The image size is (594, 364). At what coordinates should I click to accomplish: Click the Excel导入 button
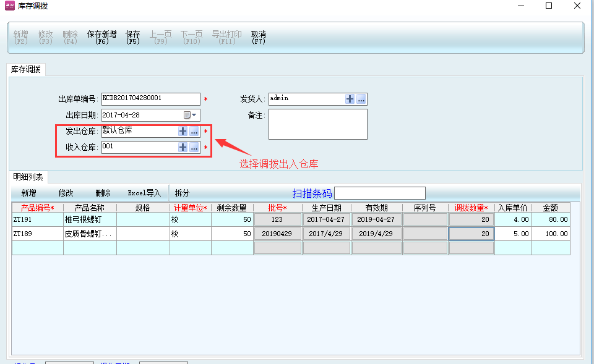[144, 193]
